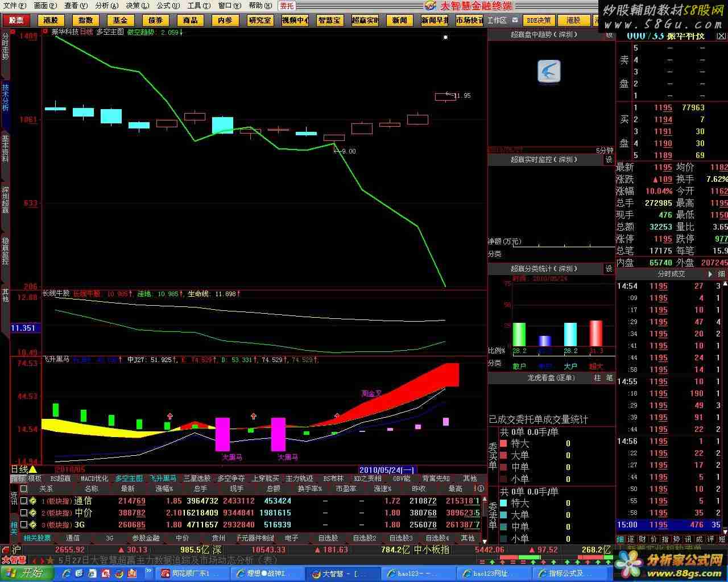The width and height of the screenshot is (728, 582).
Task: Open the 工具 menu
Action: (198, 6)
